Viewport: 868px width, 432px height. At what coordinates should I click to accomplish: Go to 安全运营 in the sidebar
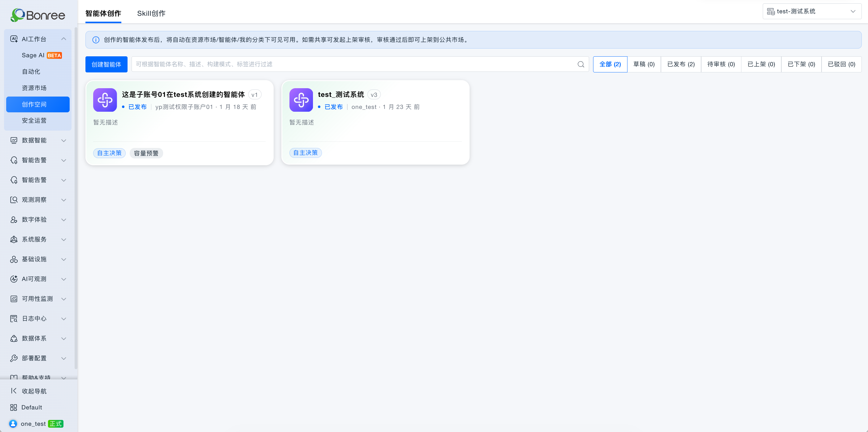38,121
